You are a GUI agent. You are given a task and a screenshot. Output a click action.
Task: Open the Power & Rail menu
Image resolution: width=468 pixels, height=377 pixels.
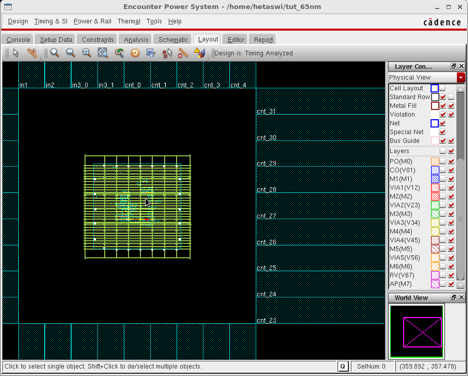click(92, 21)
